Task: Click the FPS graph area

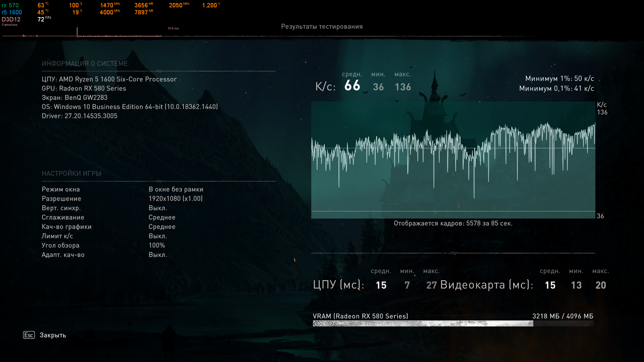Action: click(453, 160)
